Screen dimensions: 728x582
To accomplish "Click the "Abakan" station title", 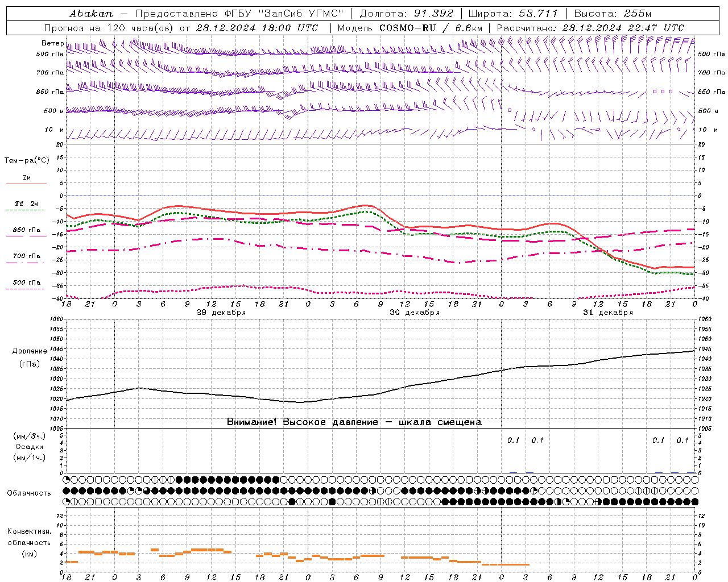I will coord(91,14).
